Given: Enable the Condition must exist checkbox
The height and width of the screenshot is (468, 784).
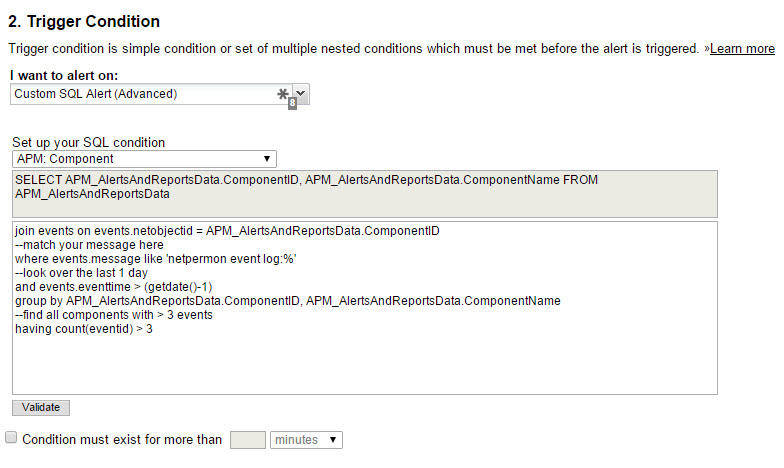Looking at the screenshot, I should pyautogui.click(x=11, y=438).
